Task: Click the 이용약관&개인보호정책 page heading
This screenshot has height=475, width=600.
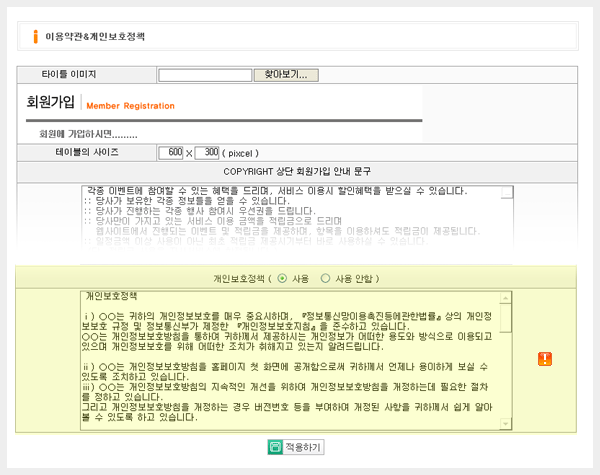Action: [95, 36]
